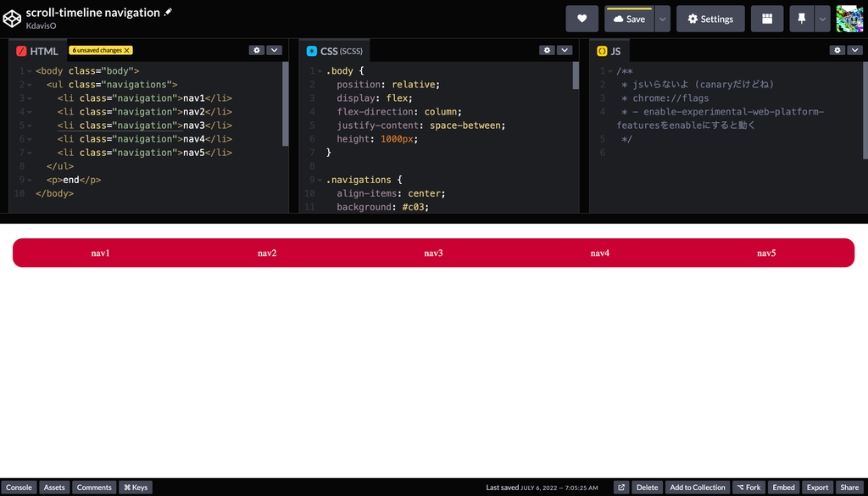Open JS editor settings gear

pyautogui.click(x=837, y=50)
